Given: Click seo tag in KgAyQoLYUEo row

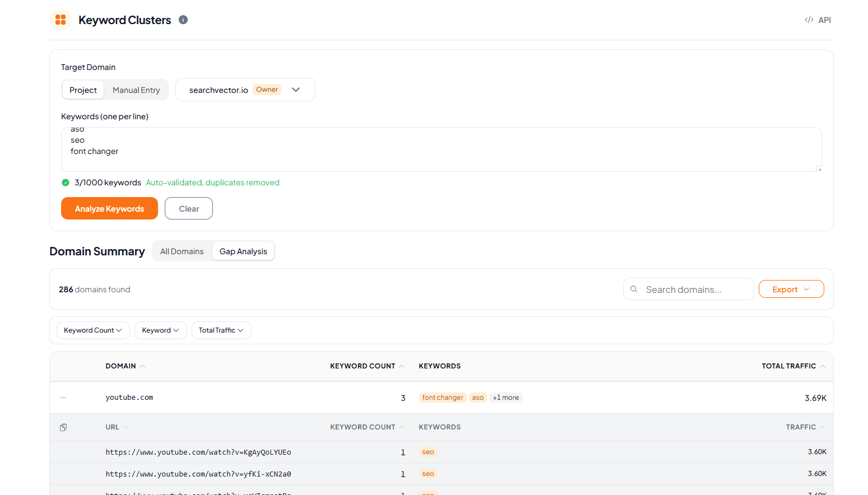Looking at the screenshot, I should tap(428, 452).
